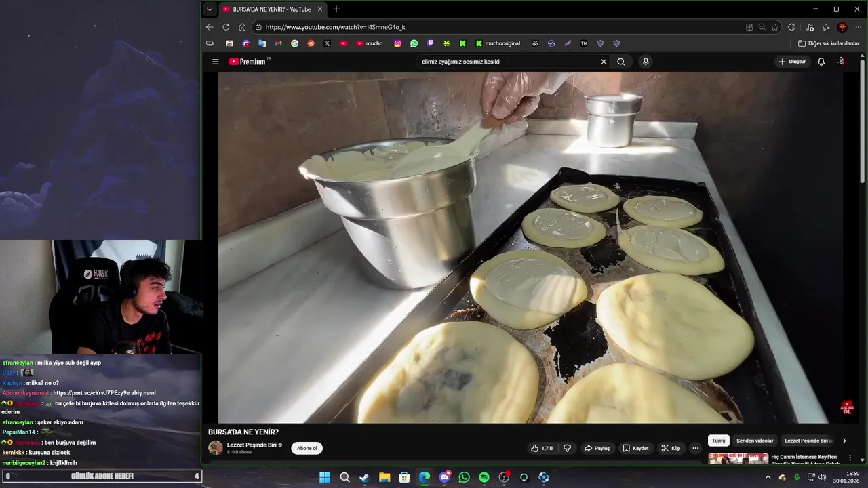
Task: Open the mucho YouTube bookmark
Action: [x=370, y=43]
